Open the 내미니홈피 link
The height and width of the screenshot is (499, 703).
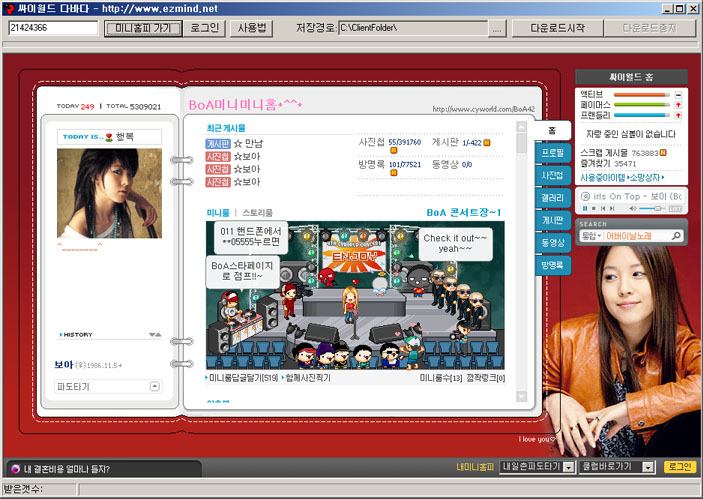tap(475, 467)
